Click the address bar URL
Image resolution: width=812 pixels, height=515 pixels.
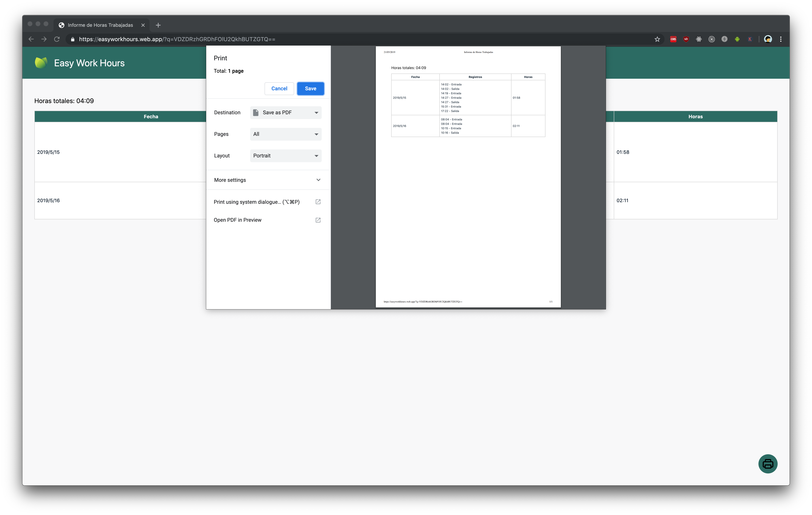tap(177, 39)
